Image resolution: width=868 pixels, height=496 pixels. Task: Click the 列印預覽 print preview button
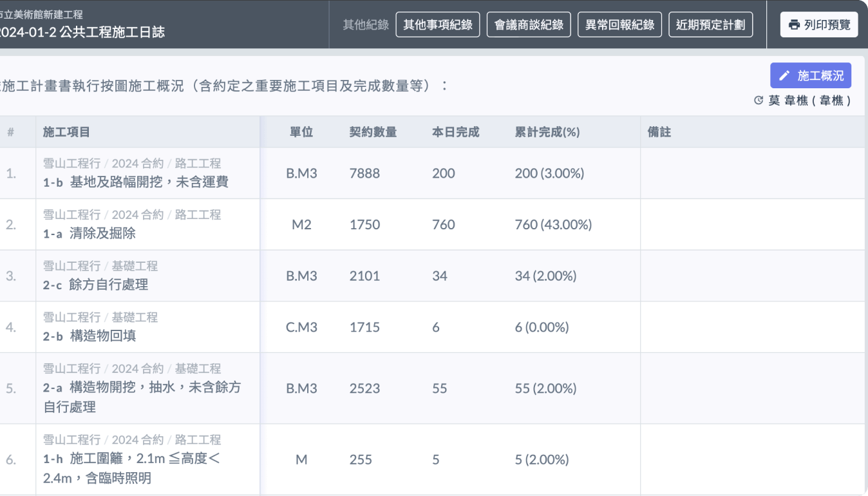click(819, 24)
